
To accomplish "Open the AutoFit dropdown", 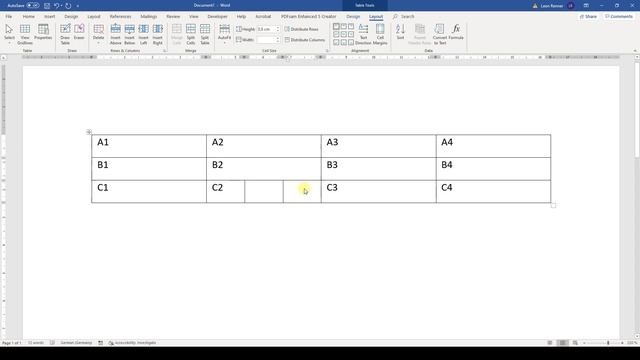I will 224,34.
